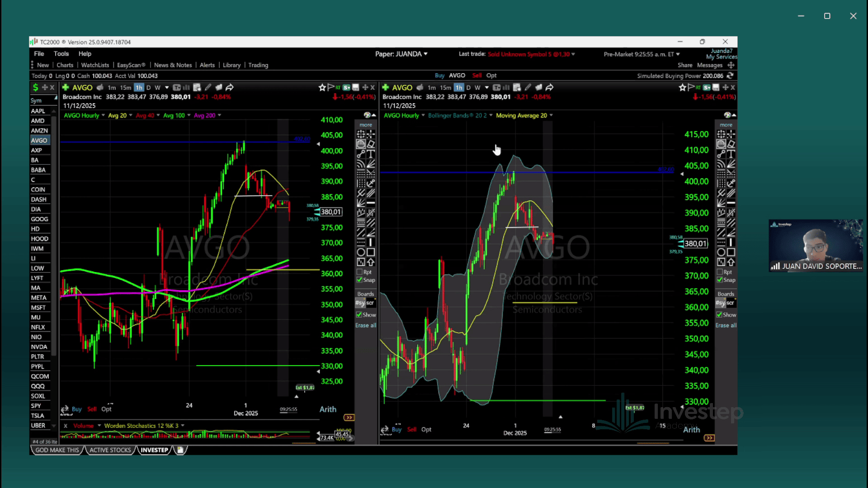The image size is (868, 488).
Task: Pick the circle drawing tool in right chart
Action: pyautogui.click(x=721, y=252)
